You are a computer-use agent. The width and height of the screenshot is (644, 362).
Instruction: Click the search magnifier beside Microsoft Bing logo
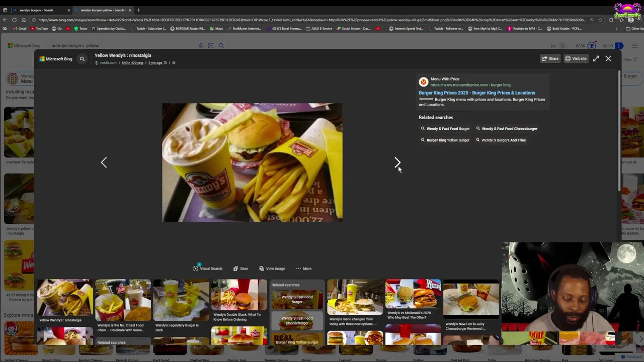point(82,59)
